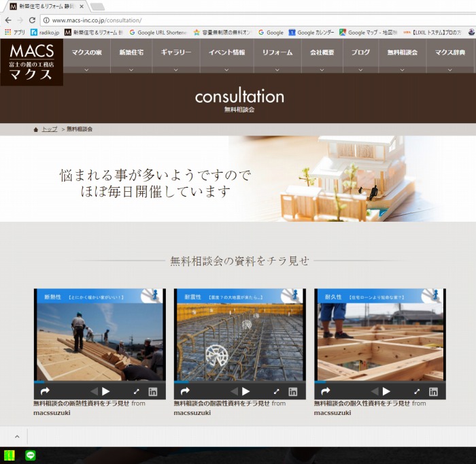The height and width of the screenshot is (464, 476).
Task: Click the green taskbar app icon
Action: 9,455
